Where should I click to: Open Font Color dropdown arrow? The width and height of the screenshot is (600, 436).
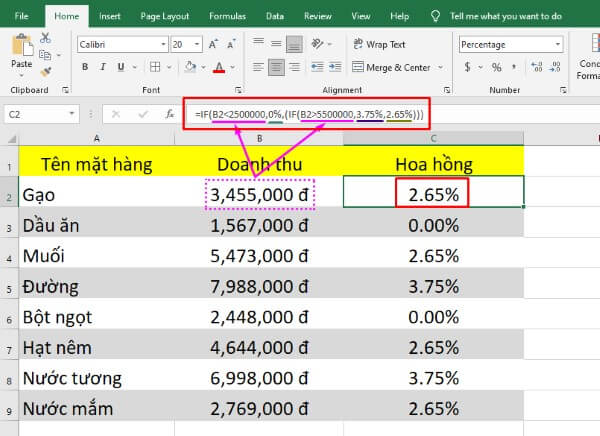coord(232,67)
